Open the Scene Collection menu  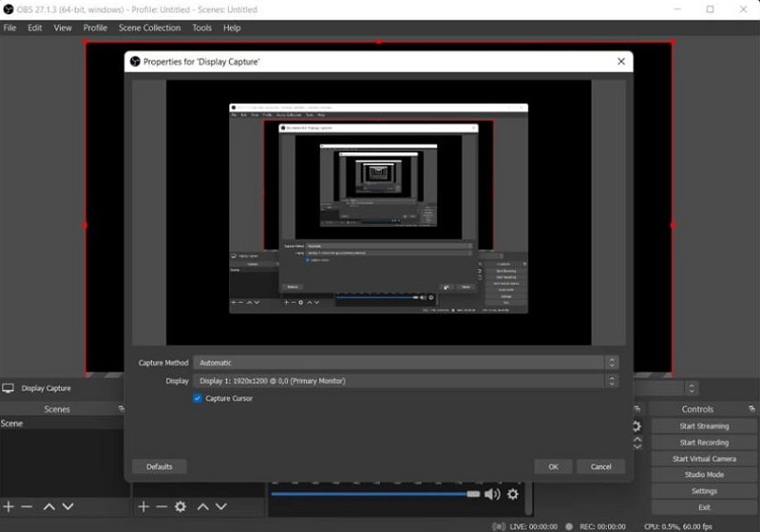[x=149, y=28]
